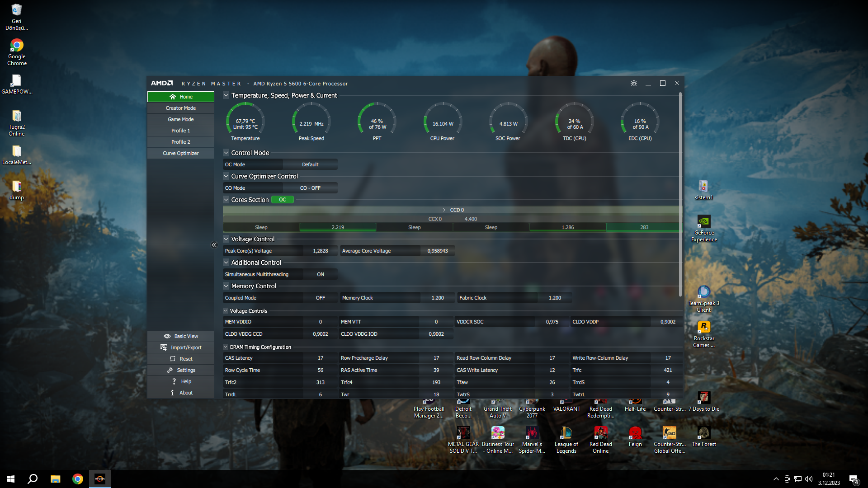Open Settings gear in sidebar
Screen dimensions: 868x488
click(170, 370)
